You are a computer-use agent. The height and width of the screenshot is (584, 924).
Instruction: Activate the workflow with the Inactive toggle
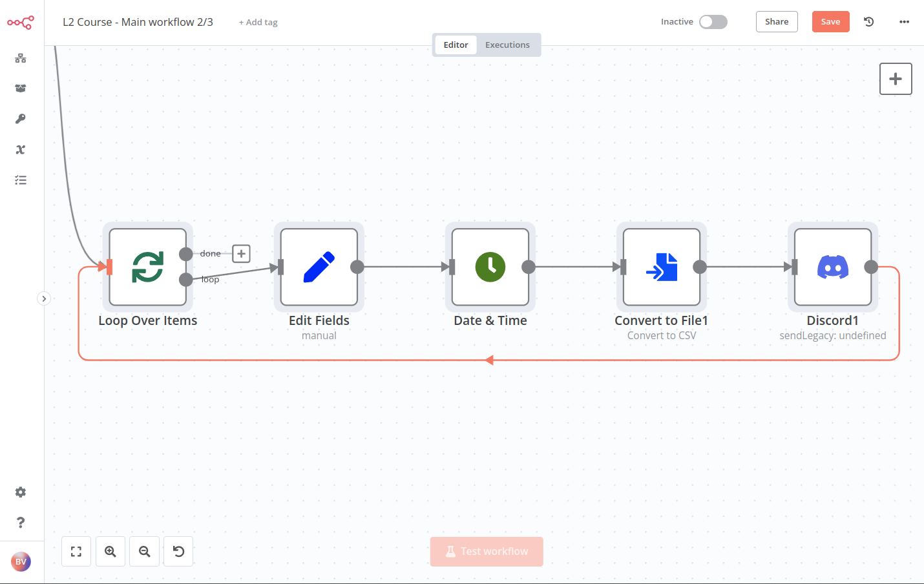coord(713,21)
